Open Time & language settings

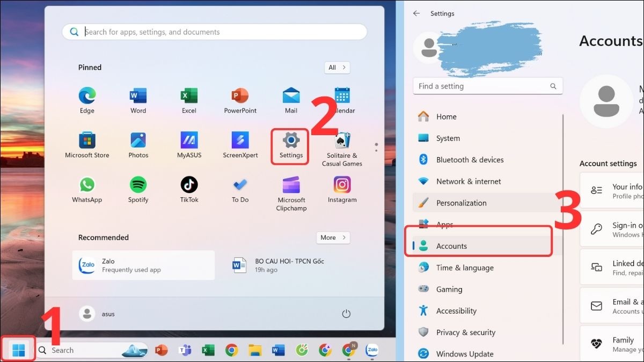488,268
